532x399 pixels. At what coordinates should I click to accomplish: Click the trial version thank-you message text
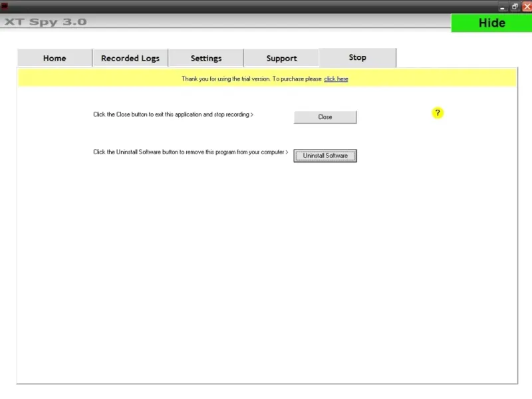point(251,79)
